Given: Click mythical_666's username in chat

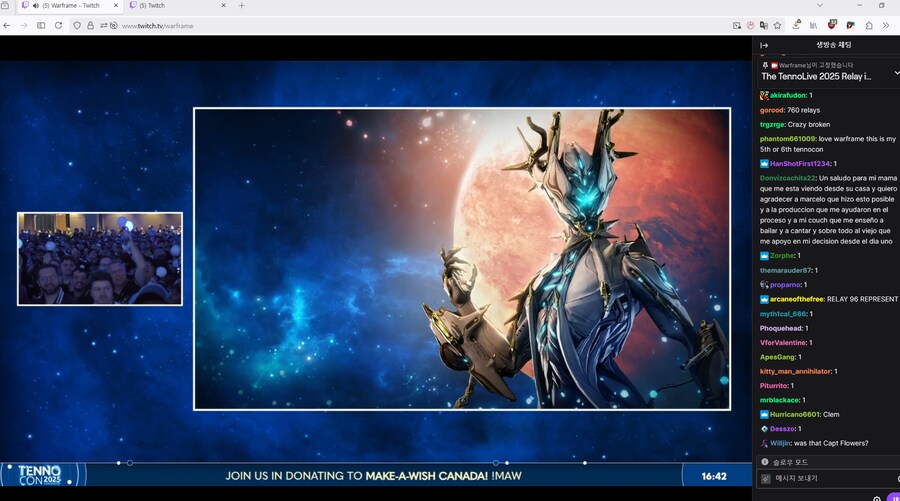Looking at the screenshot, I should pyautogui.click(x=783, y=314).
